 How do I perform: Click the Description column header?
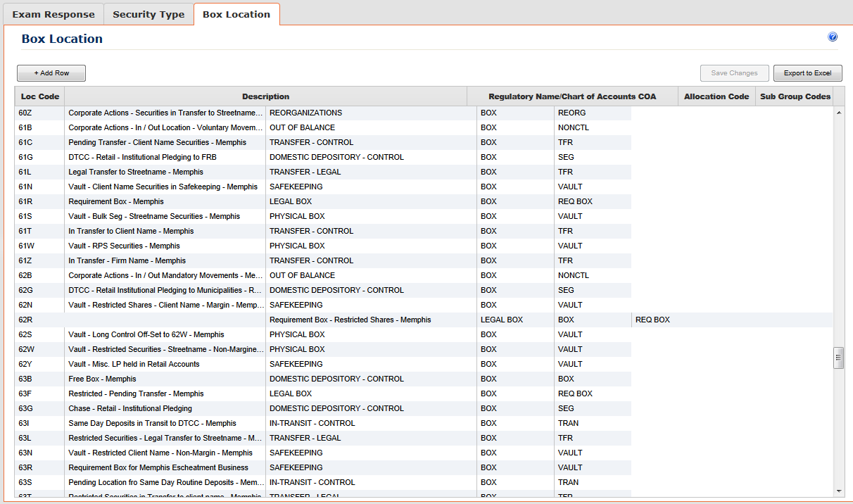click(x=265, y=96)
